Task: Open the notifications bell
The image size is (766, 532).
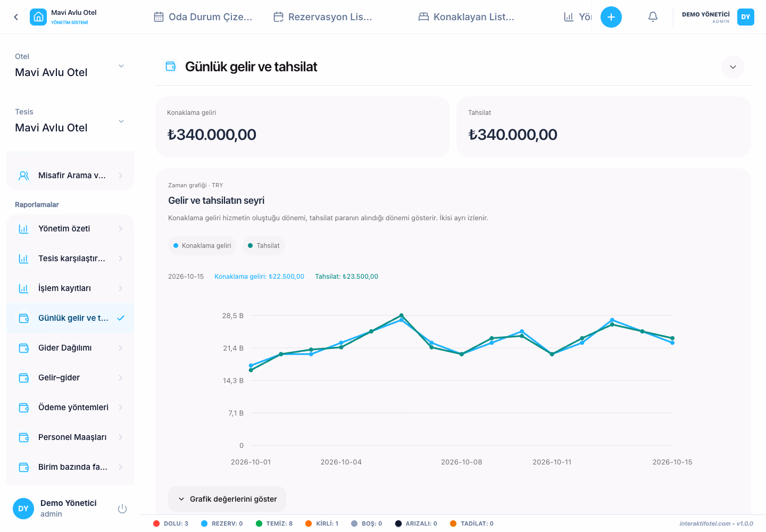Action: [653, 17]
